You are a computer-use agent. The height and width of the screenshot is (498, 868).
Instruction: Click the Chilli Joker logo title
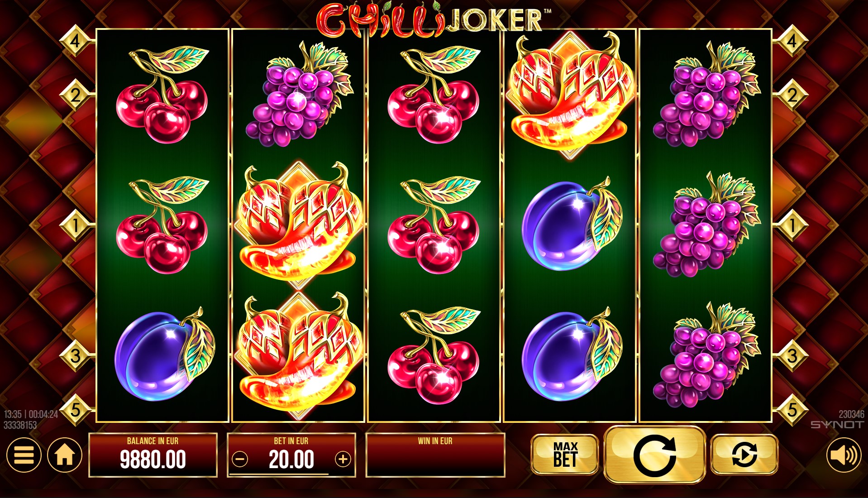434,19
